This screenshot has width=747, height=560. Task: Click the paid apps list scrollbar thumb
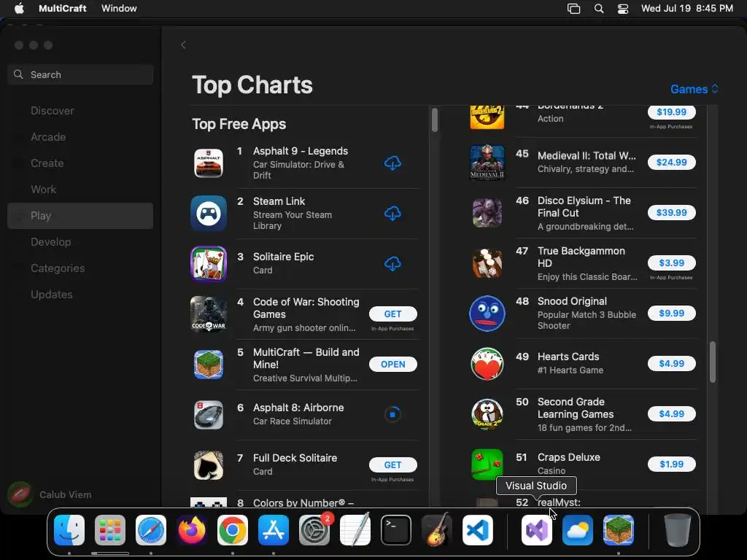click(x=713, y=362)
